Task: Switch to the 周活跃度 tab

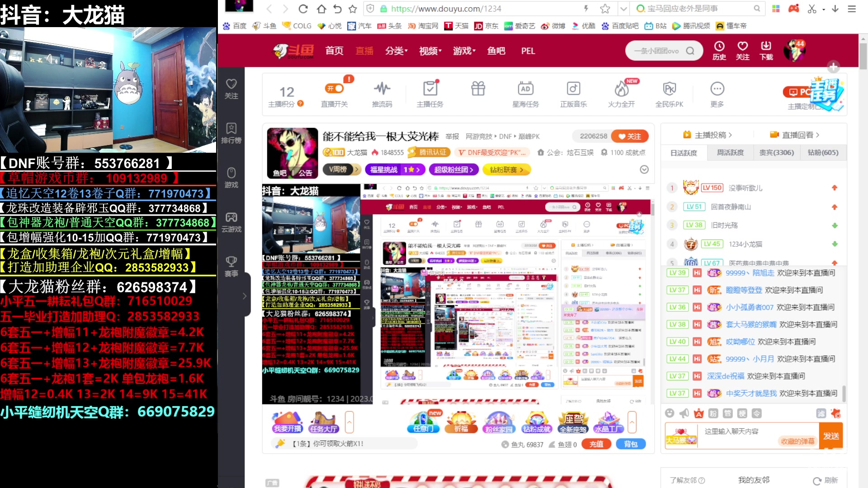Action: pos(730,153)
